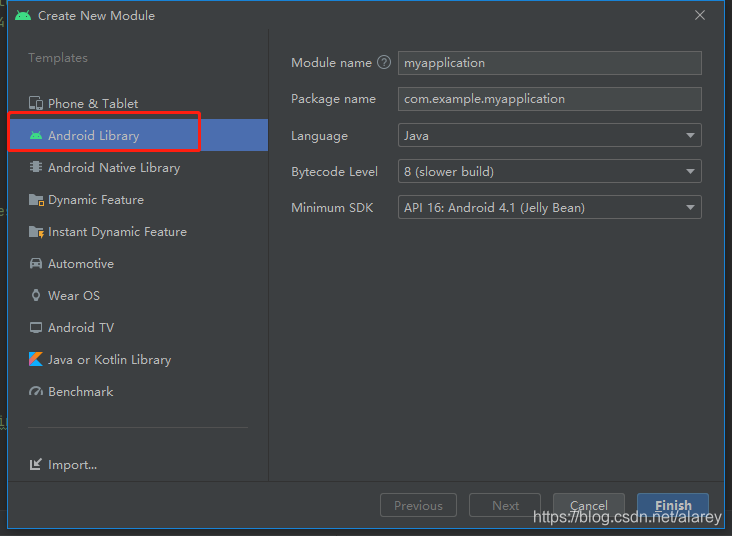732x536 pixels.
Task: Cancel the Create New Module dialog
Action: [589, 505]
